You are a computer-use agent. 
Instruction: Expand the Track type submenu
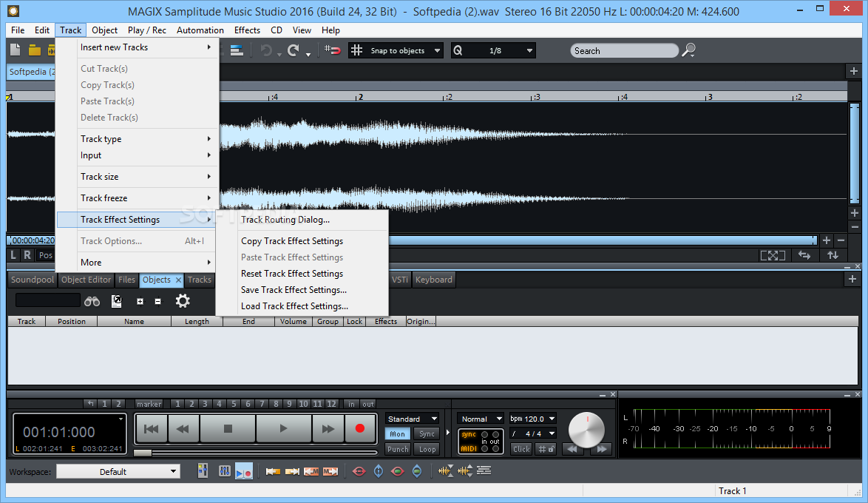[138, 139]
